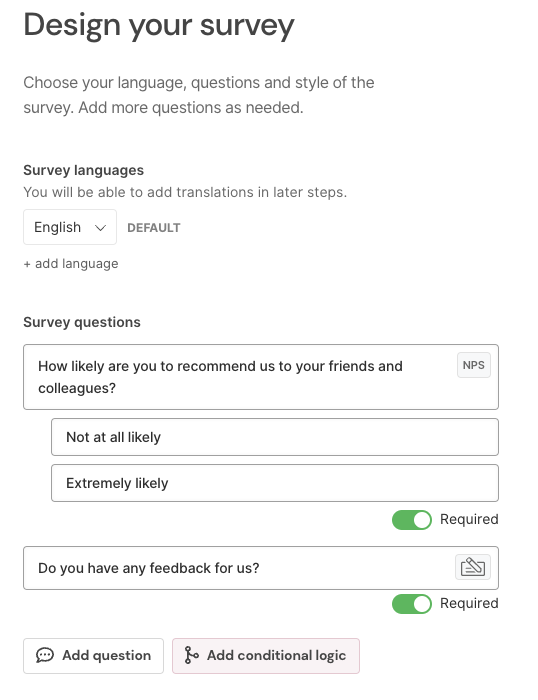The width and height of the screenshot is (538, 700).
Task: Click the Add question button
Action: pos(93,655)
